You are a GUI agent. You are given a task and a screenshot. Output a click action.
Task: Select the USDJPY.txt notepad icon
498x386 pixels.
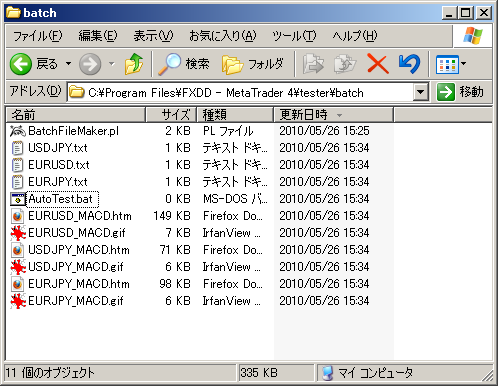(17, 148)
